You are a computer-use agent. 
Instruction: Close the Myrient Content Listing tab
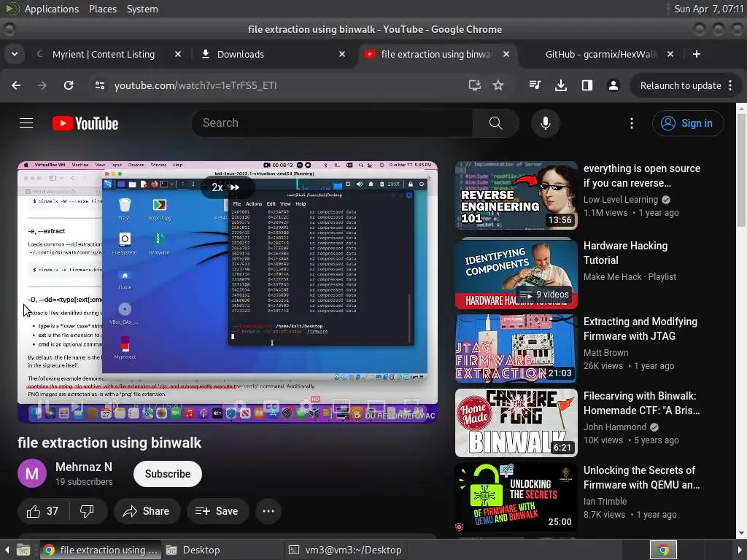(x=178, y=54)
